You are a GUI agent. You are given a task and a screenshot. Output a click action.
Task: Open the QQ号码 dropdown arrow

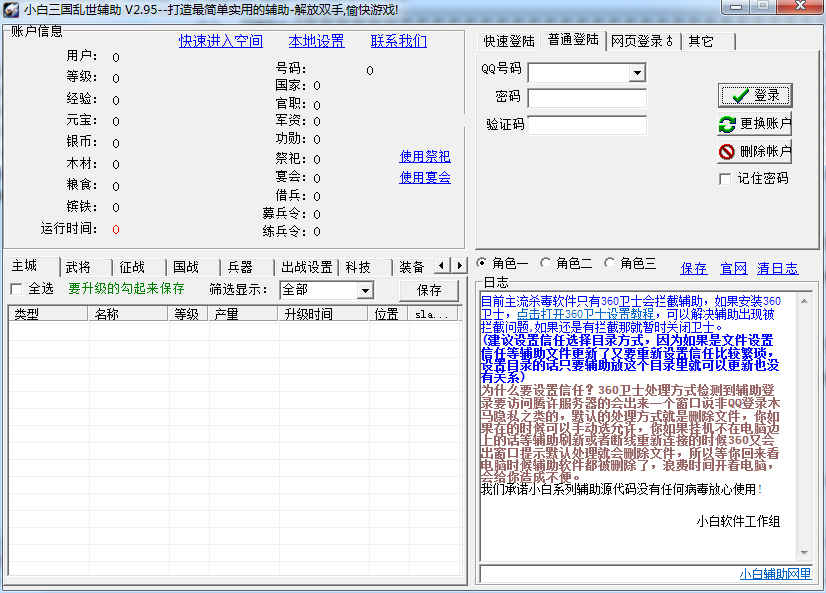click(x=637, y=73)
